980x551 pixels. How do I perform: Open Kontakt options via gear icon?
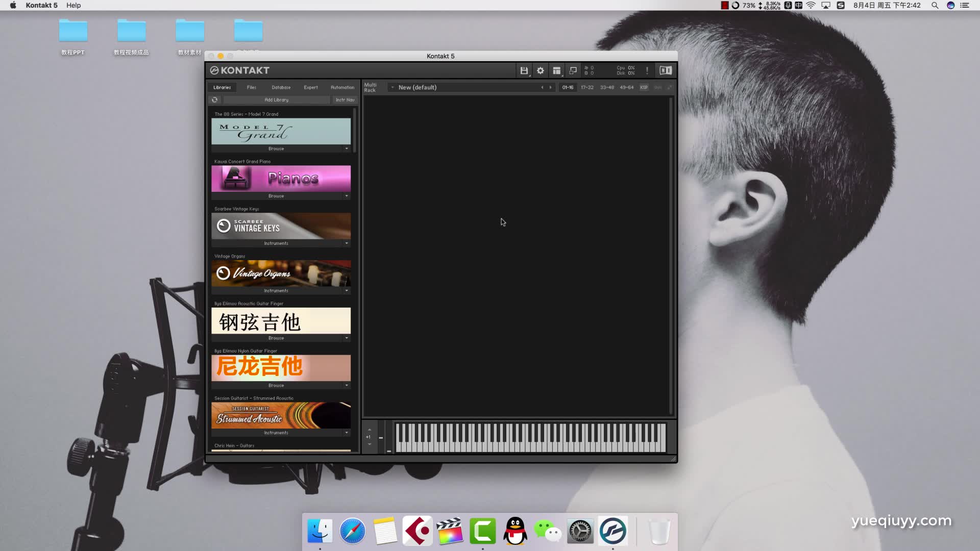tap(540, 70)
